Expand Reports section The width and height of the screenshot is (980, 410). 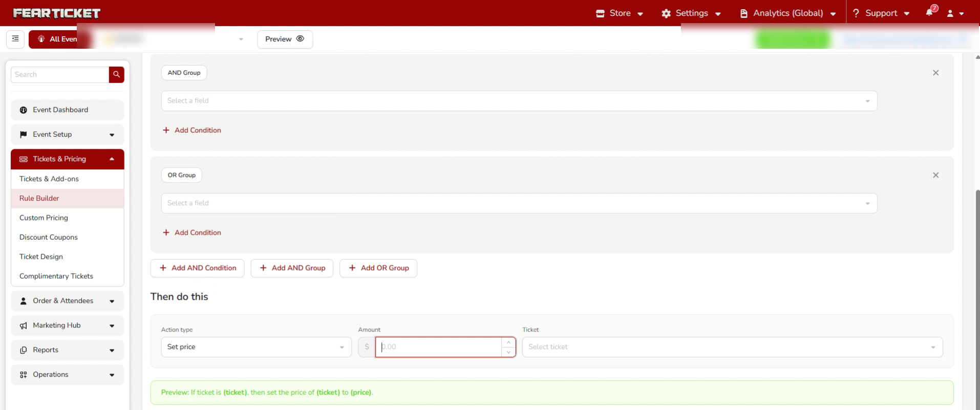pos(68,350)
